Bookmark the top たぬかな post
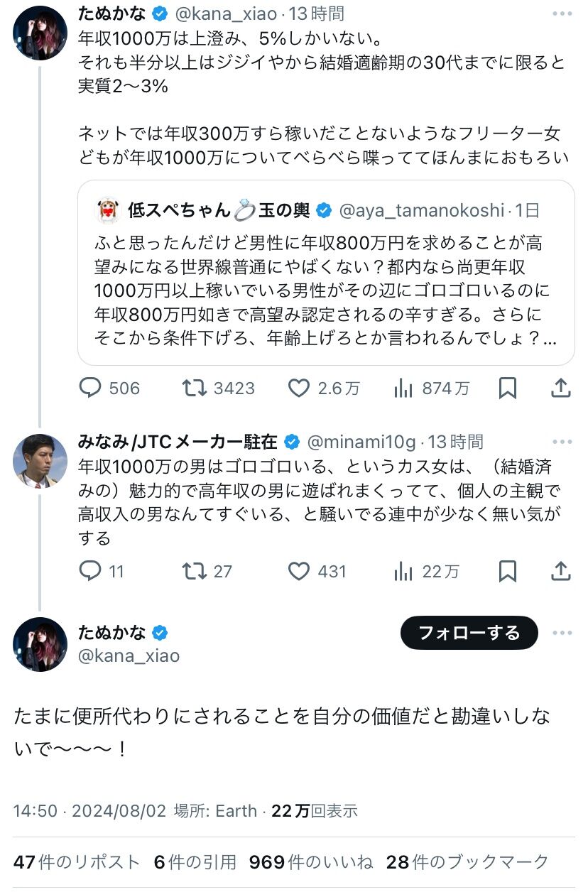The width and height of the screenshot is (588, 892). click(507, 388)
